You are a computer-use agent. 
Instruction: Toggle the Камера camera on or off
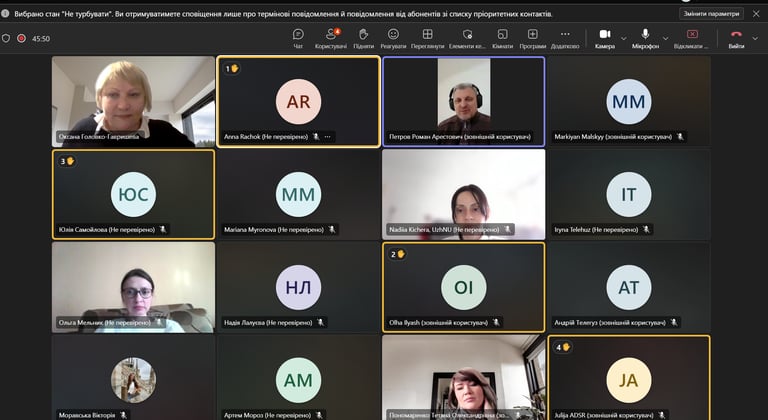click(x=605, y=39)
